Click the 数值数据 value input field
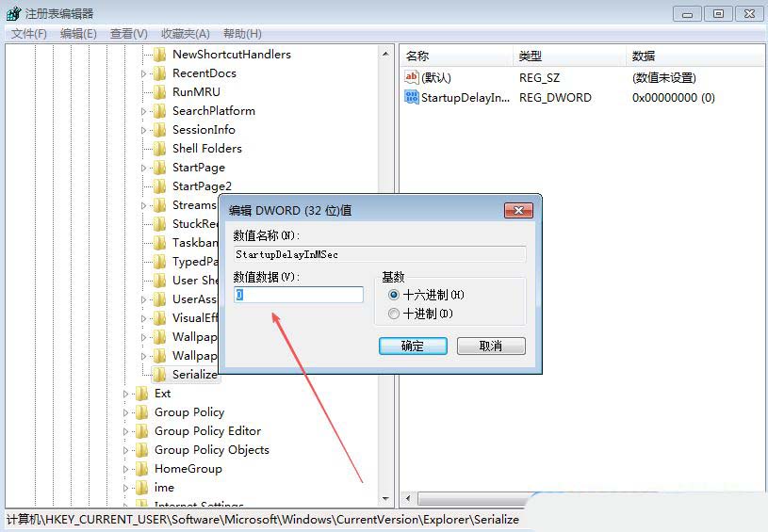 [x=299, y=295]
